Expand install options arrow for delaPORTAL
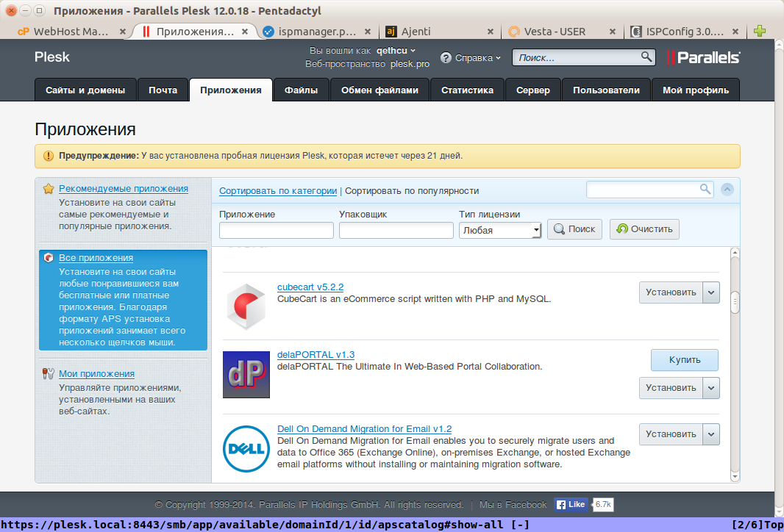The image size is (784, 532). pos(711,388)
